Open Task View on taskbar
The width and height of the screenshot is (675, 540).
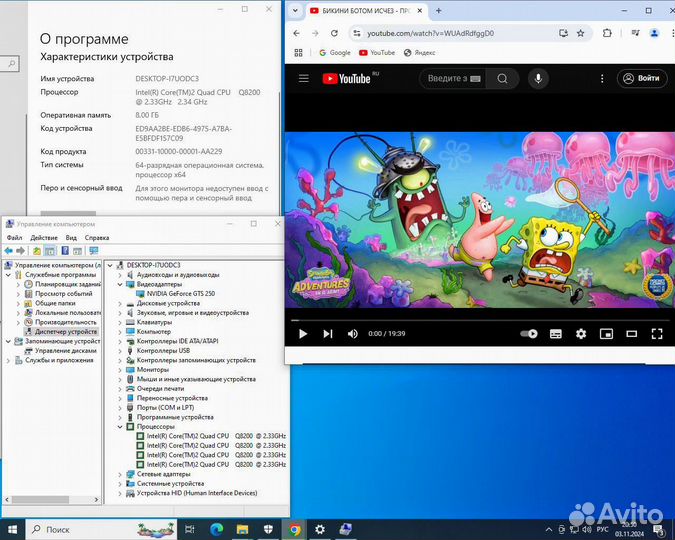189,529
